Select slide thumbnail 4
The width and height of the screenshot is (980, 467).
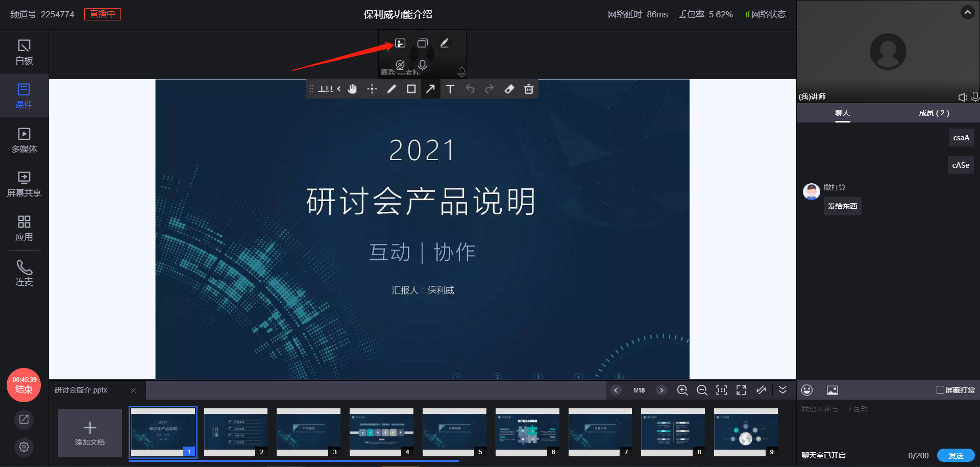pos(381,432)
